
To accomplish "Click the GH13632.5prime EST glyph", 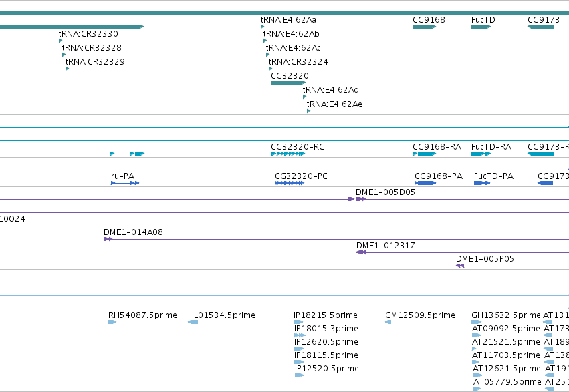I will (477, 322).
